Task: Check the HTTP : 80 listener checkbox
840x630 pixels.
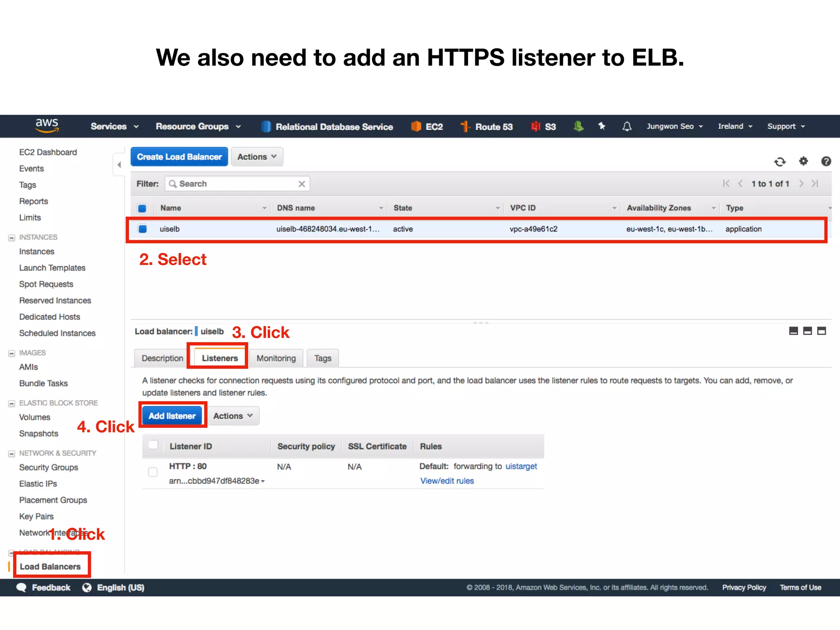Action: point(153,472)
